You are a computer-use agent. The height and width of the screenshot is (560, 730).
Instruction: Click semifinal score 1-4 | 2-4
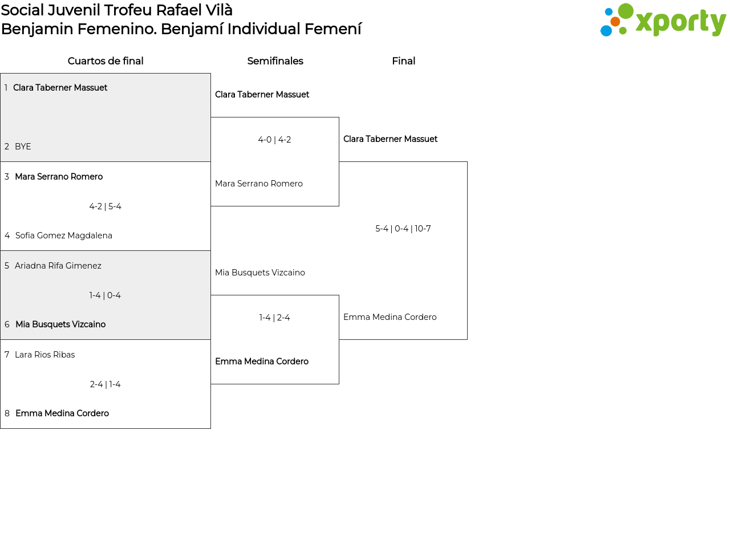coord(274,318)
